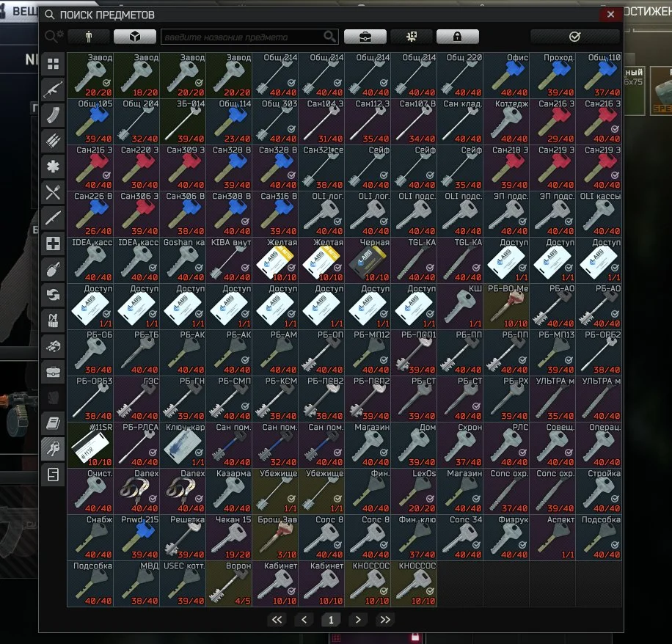
Task: Select the Брош.Зав key 3/10
Action: point(276,538)
